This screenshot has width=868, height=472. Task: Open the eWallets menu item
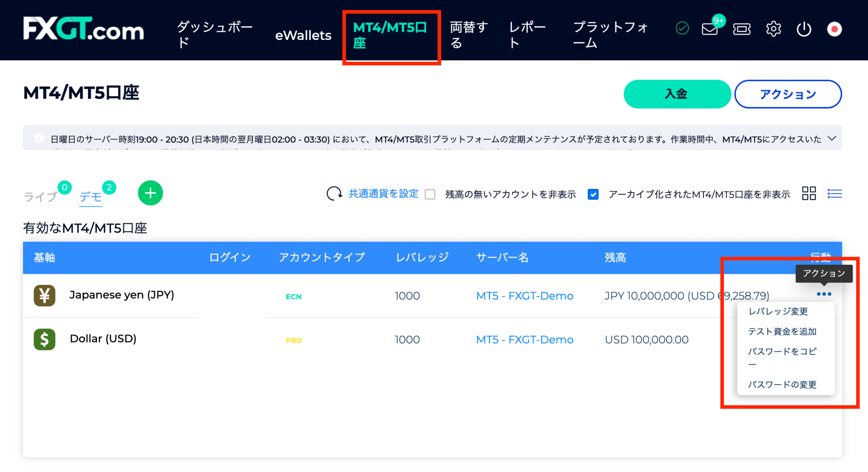coord(303,35)
